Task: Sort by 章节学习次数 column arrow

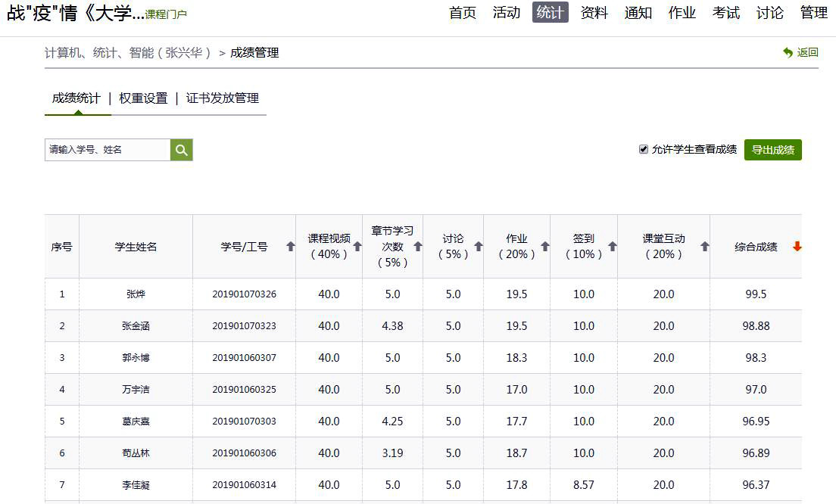Action: pos(417,247)
